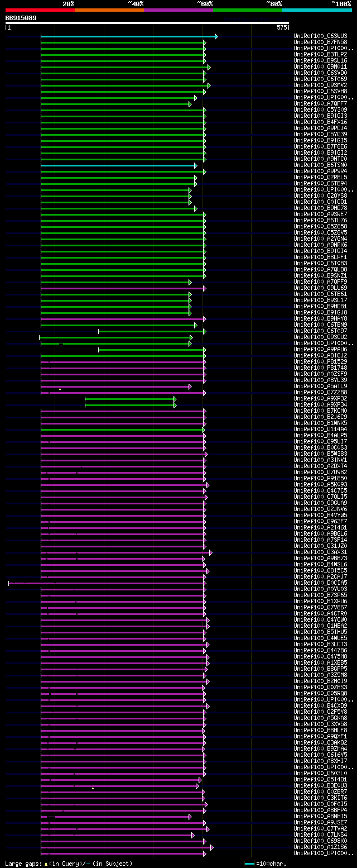357x868 pixels.
Task: Click the UniRef100_Q2RBL5 label
Action: coord(320,177)
